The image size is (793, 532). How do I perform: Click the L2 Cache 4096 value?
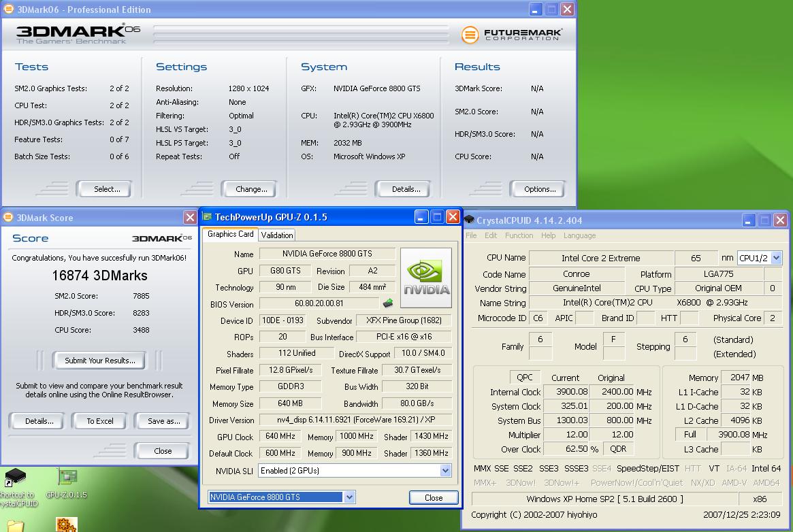[x=736, y=420]
